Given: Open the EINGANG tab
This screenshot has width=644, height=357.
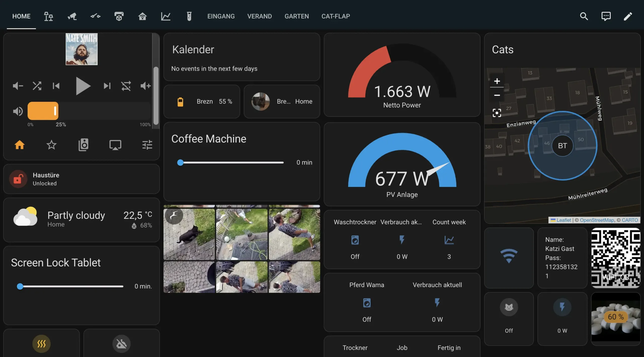Looking at the screenshot, I should pyautogui.click(x=221, y=16).
